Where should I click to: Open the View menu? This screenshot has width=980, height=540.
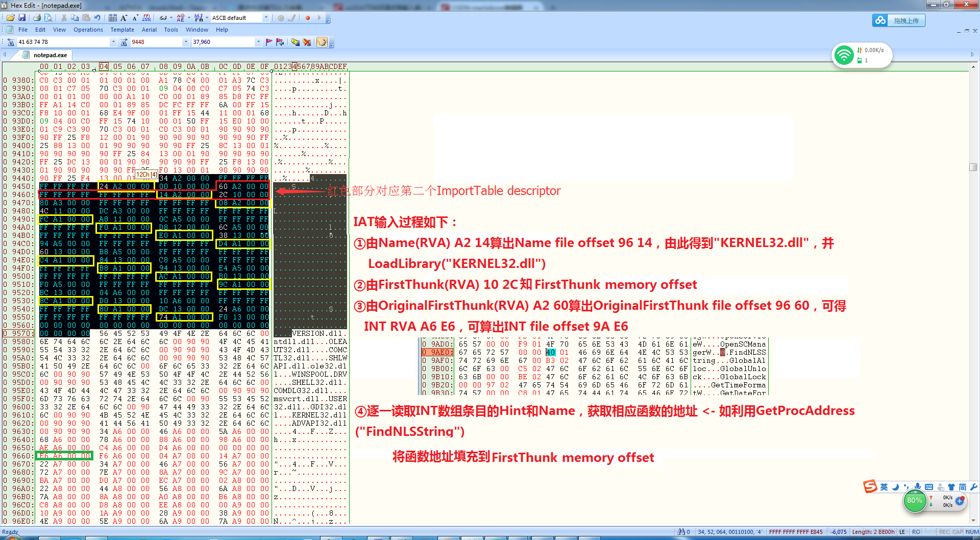pyautogui.click(x=59, y=30)
